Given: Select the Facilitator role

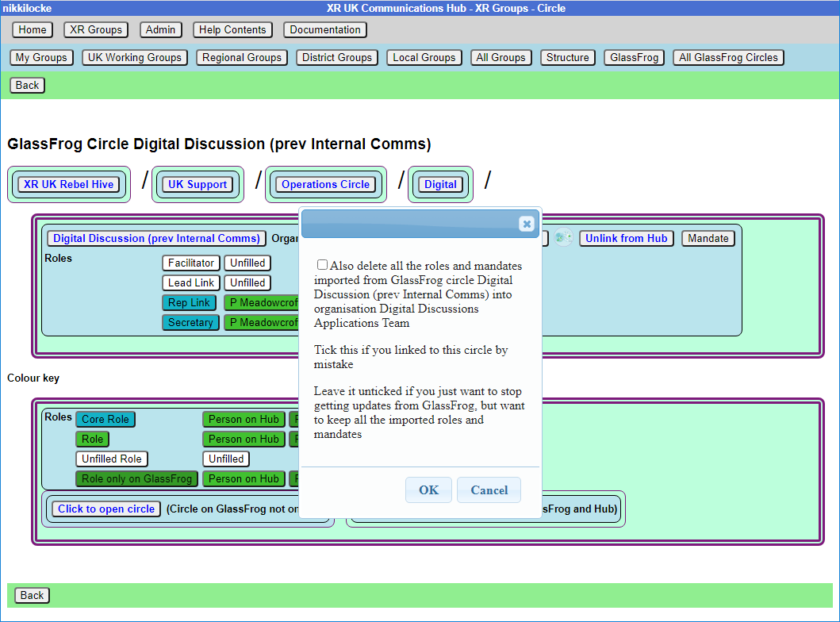Looking at the screenshot, I should pos(191,263).
